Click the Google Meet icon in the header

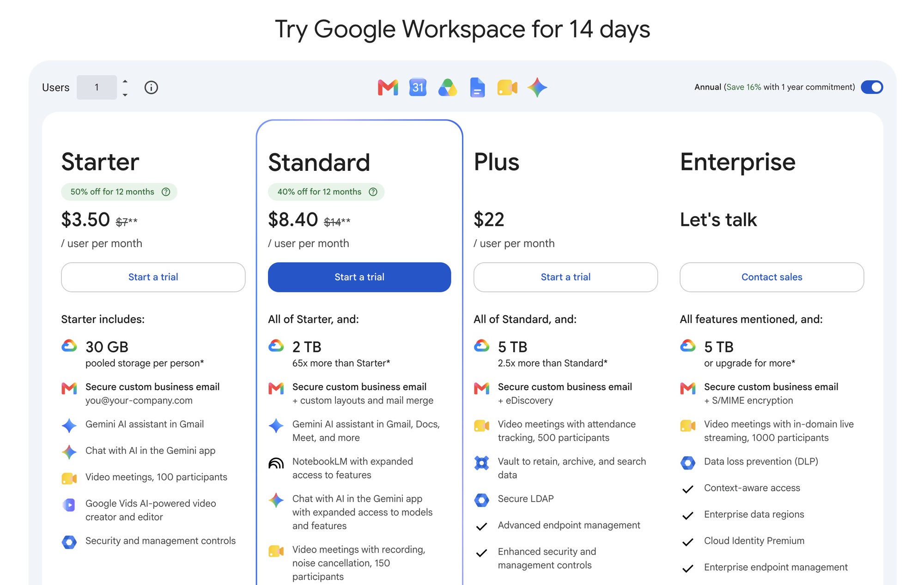click(x=507, y=87)
